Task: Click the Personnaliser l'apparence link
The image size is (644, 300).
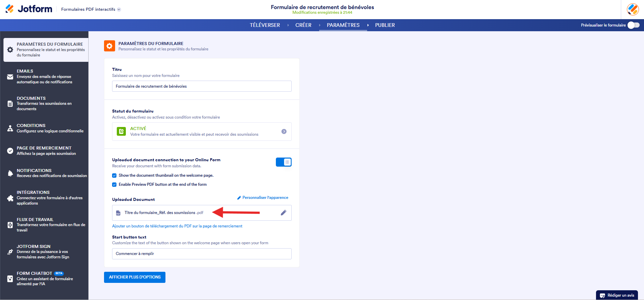Action: point(265,198)
